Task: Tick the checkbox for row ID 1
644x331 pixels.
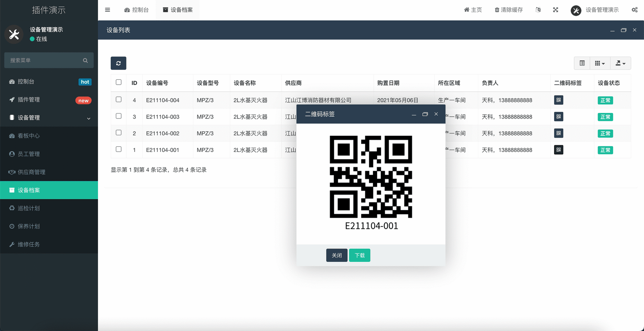Action: [119, 149]
